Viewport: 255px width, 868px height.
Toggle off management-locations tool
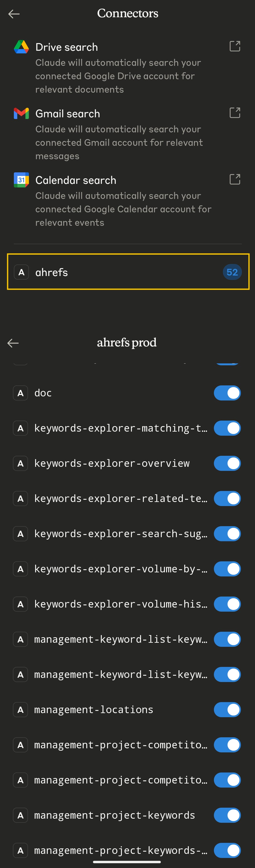(227, 709)
